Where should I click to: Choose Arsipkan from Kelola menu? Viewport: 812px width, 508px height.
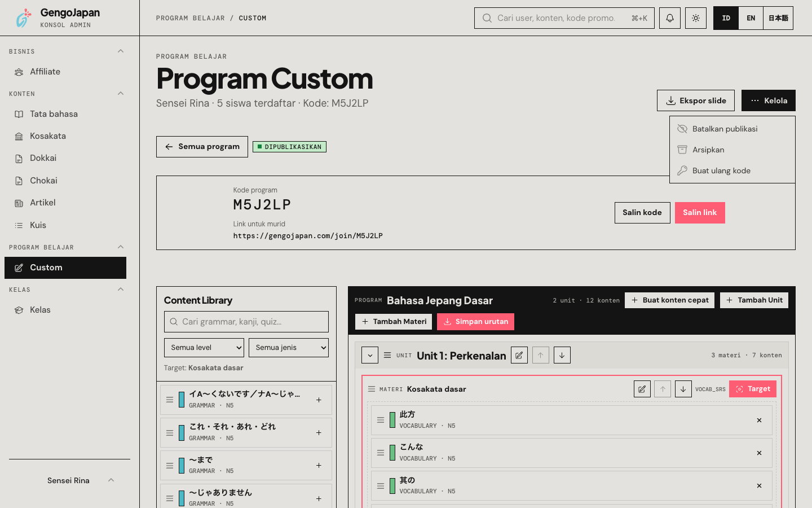(732, 150)
